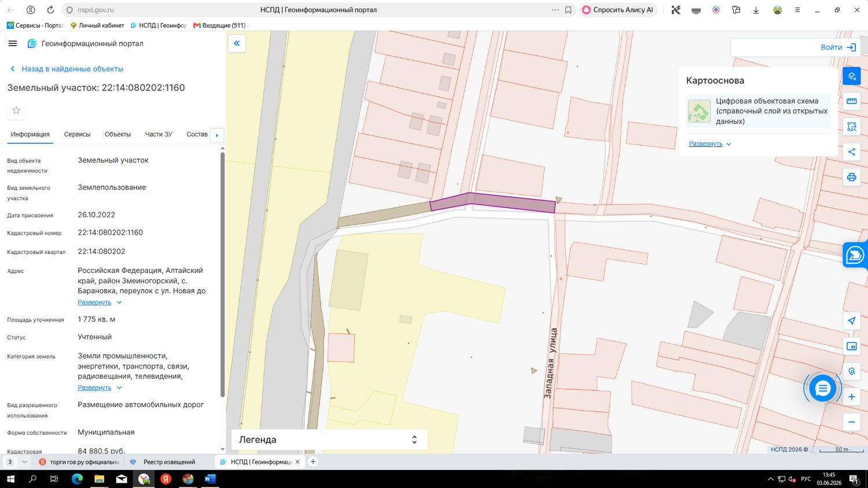Print the map using the printer icon
The image size is (868, 488).
[852, 177]
